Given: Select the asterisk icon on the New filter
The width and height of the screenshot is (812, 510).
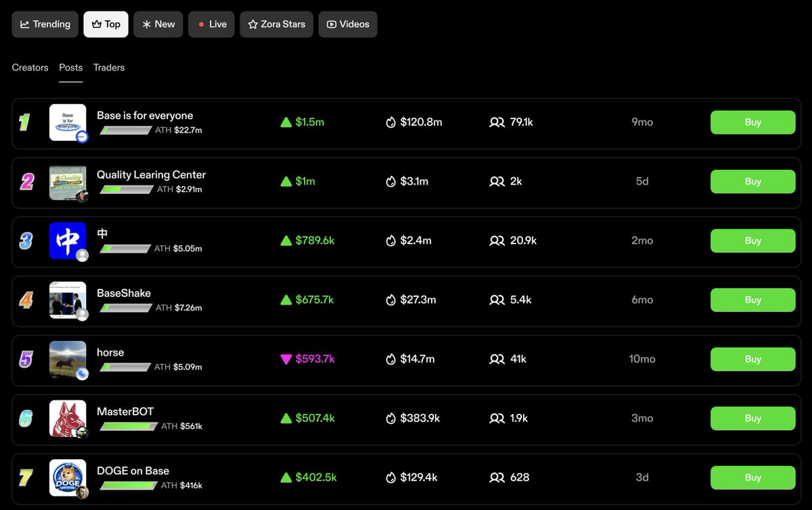Looking at the screenshot, I should click(145, 24).
